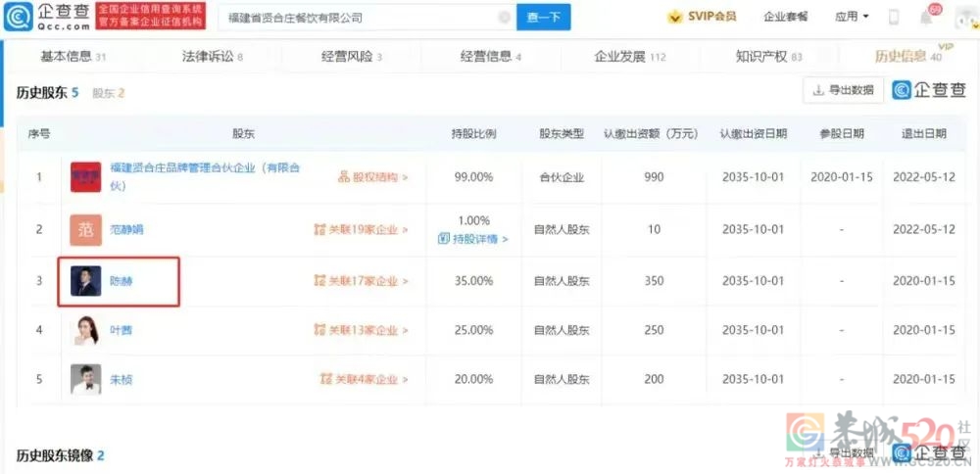Switch to the 基本信息 tab
This screenshot has width=980, height=474.
click(x=73, y=57)
